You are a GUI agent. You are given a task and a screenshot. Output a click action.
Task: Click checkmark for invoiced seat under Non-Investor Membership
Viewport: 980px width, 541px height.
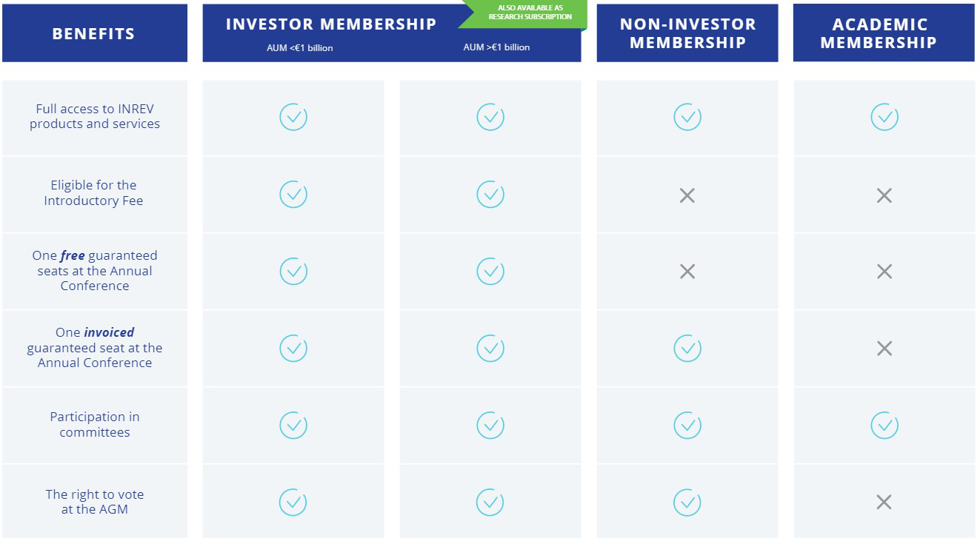(x=687, y=348)
